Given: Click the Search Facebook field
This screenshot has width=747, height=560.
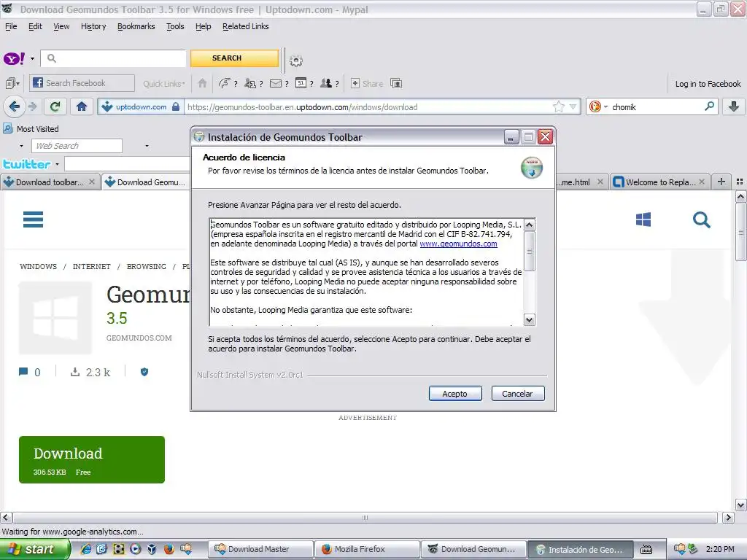Looking at the screenshot, I should tap(82, 83).
